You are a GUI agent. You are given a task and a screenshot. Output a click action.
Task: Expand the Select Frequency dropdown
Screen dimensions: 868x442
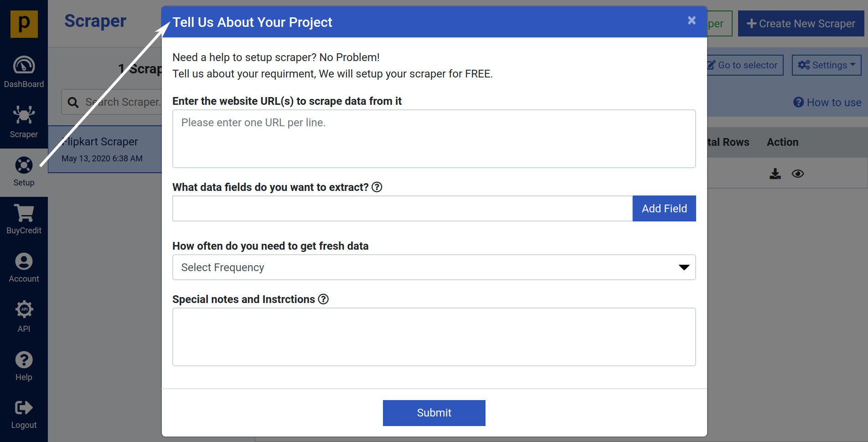(x=434, y=267)
